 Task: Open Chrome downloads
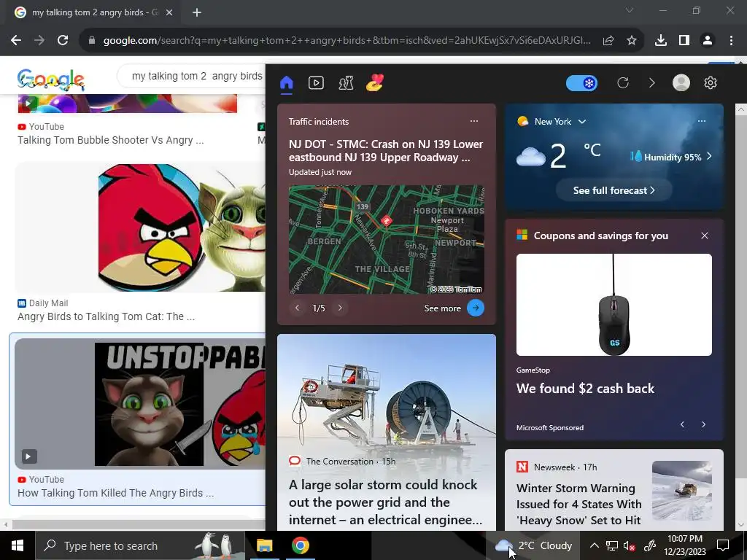click(661, 41)
